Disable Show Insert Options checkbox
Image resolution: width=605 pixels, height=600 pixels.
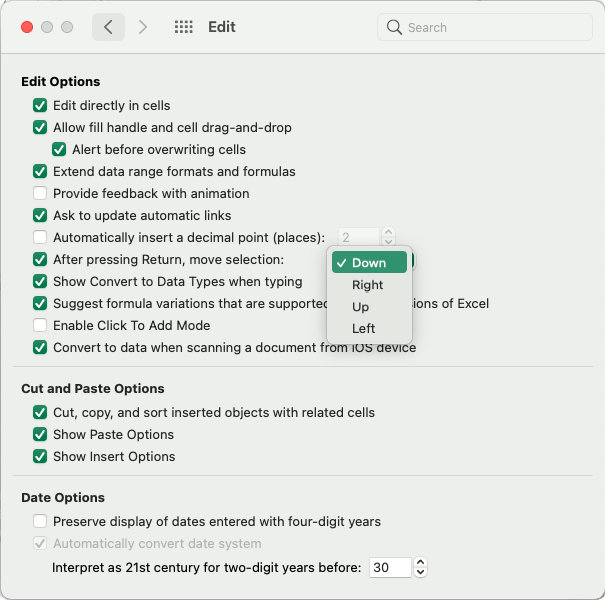(40, 457)
